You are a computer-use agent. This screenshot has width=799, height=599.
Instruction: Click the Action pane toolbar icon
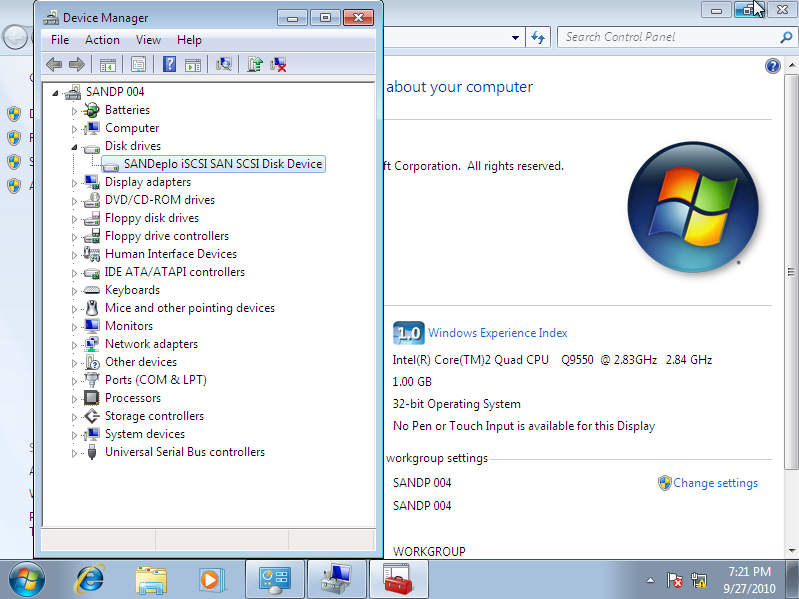tap(193, 65)
